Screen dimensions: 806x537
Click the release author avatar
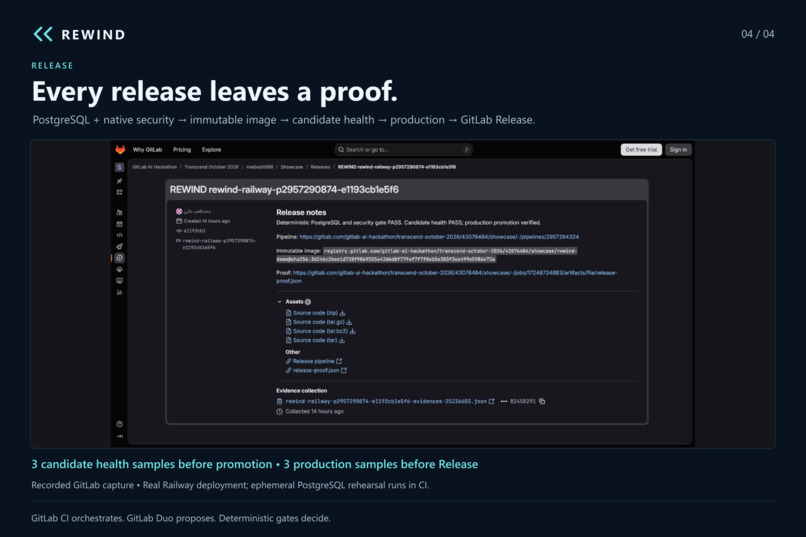coord(179,211)
